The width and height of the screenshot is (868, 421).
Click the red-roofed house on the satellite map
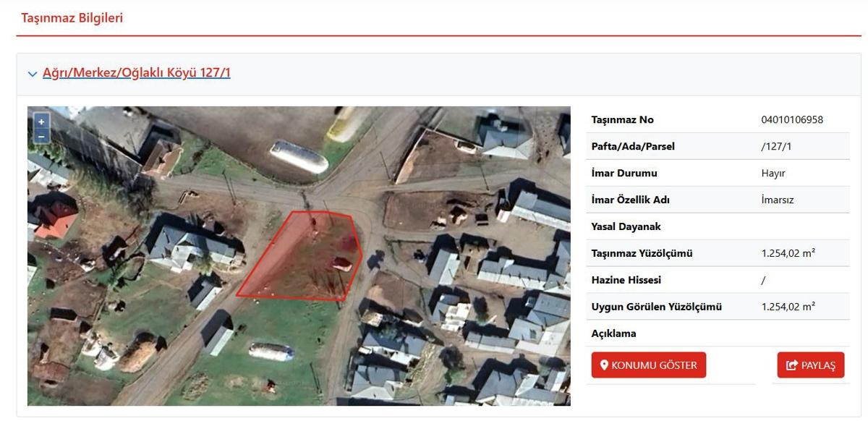[x=55, y=219]
